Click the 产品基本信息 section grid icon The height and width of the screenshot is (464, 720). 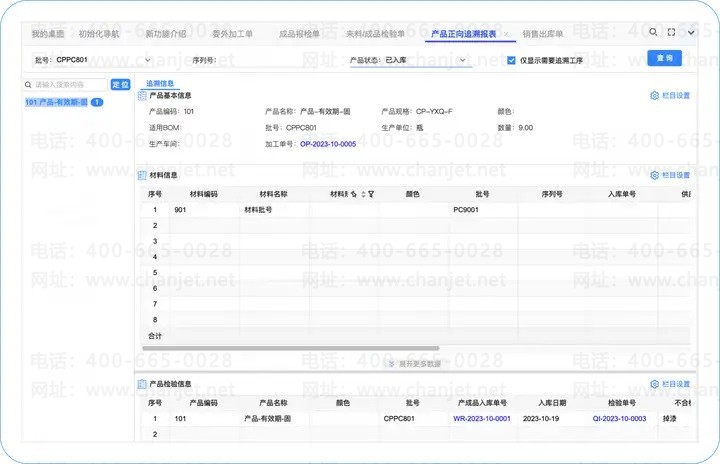pyautogui.click(x=142, y=96)
